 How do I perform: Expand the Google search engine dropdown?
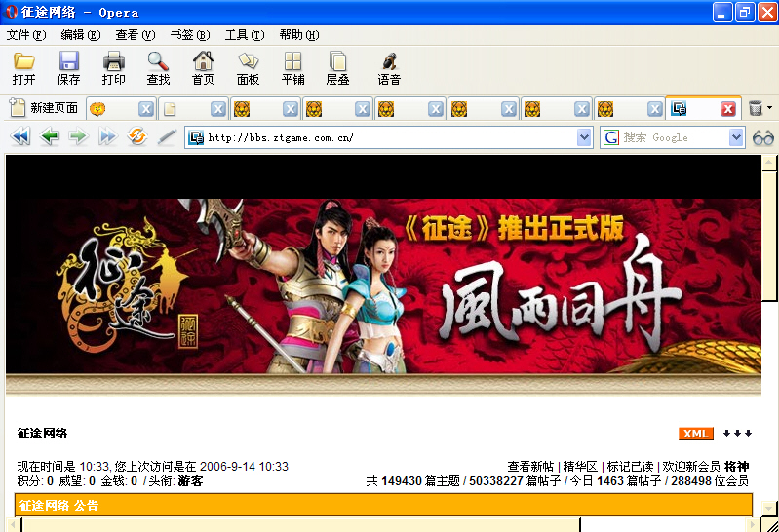pyautogui.click(x=736, y=137)
